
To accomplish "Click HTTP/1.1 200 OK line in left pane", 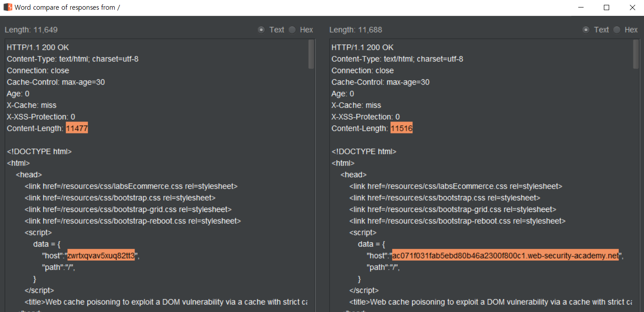I will click(38, 47).
